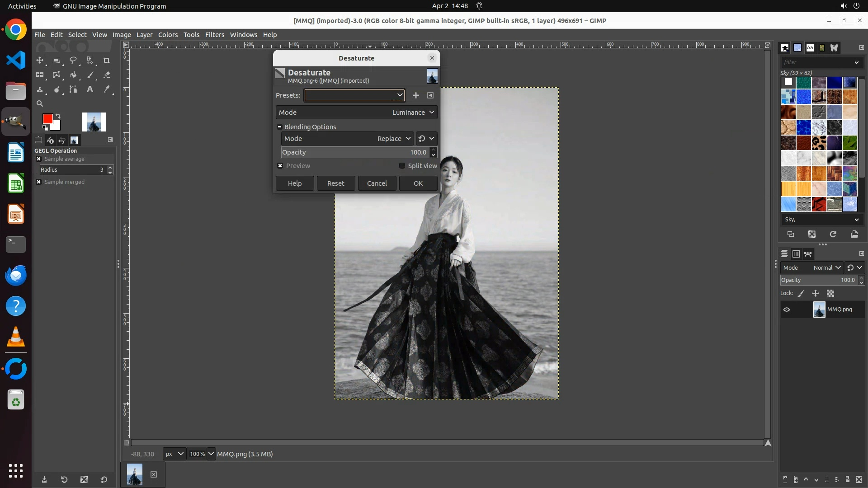The width and height of the screenshot is (868, 488).
Task: Toggle the Preview checkbox in Desaturate
Action: coord(280,166)
